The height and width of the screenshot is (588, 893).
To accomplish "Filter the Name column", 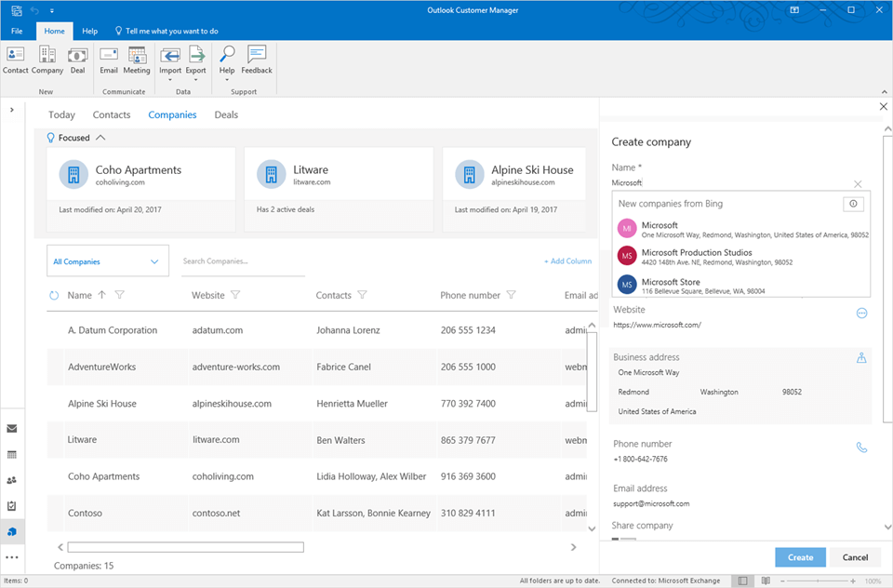I will (120, 295).
